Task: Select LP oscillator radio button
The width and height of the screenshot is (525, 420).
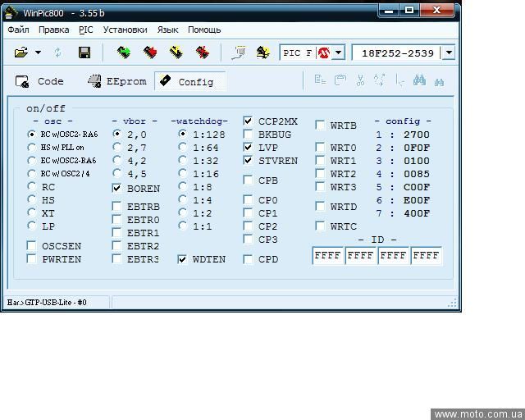Action: [x=32, y=226]
